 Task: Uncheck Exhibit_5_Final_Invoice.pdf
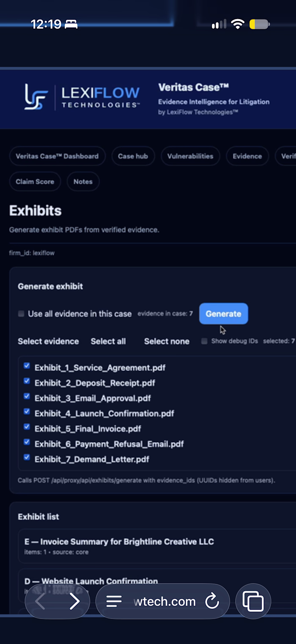pyautogui.click(x=27, y=427)
